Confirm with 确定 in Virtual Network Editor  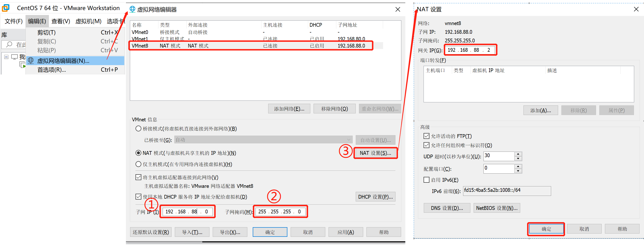pos(270,232)
